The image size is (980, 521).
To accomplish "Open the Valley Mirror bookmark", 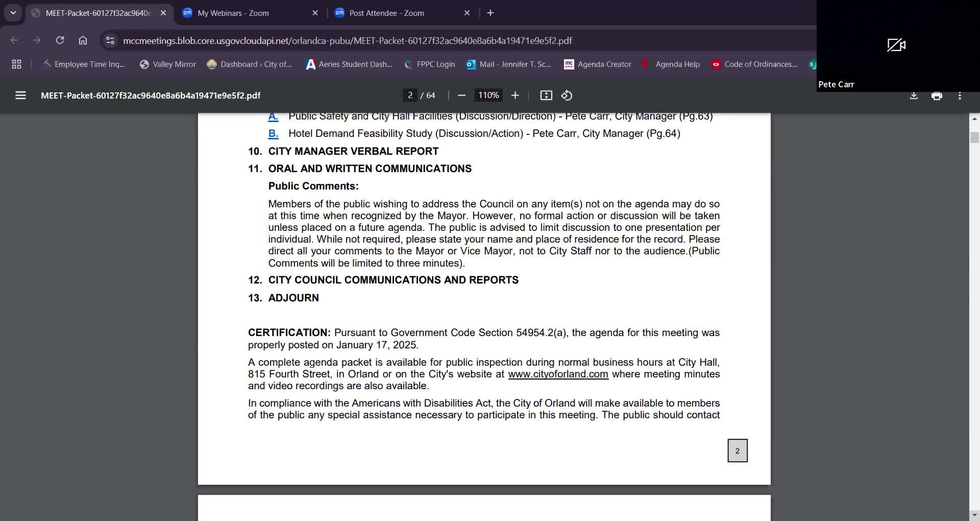I will 168,64.
